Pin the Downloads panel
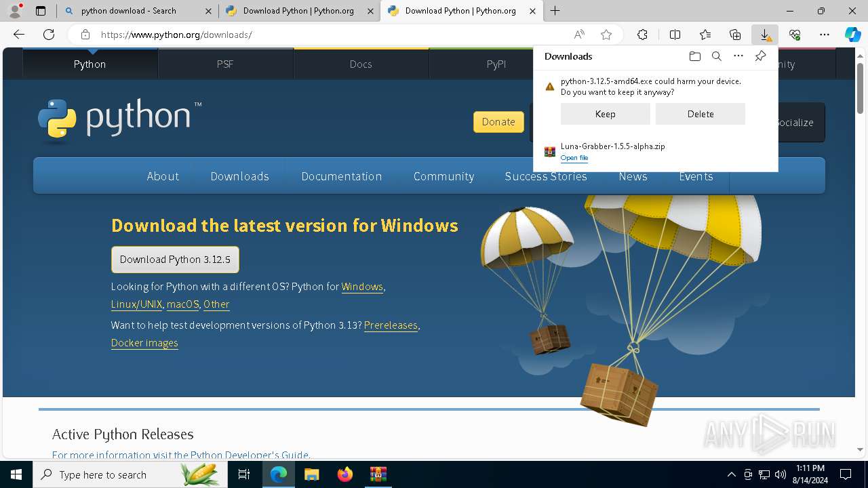The height and width of the screenshot is (488, 868). pyautogui.click(x=761, y=56)
